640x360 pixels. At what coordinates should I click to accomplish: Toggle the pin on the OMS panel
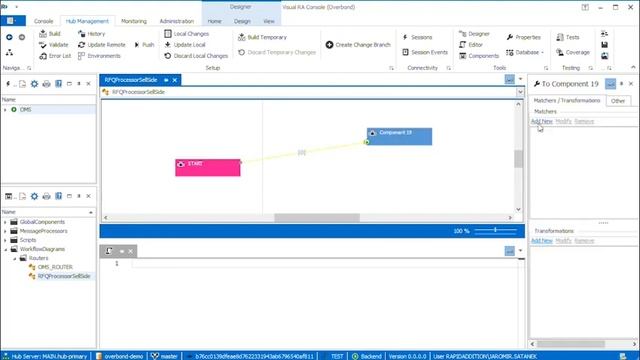(79, 84)
